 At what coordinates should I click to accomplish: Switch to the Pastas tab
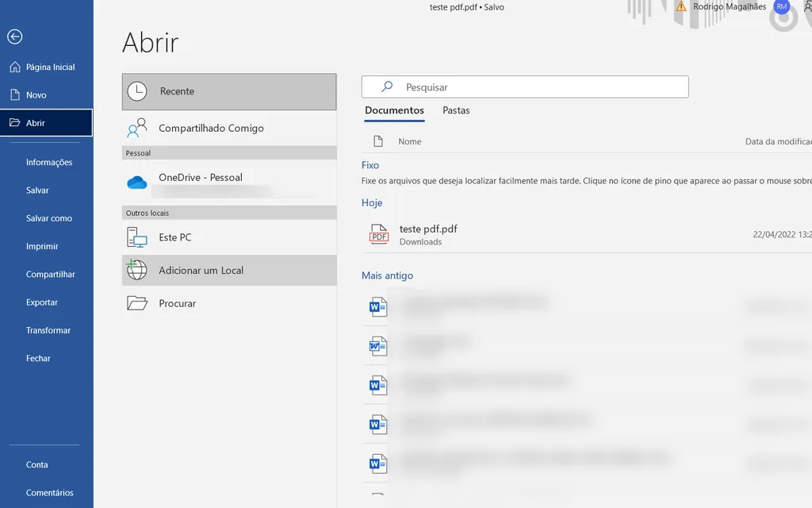click(456, 112)
